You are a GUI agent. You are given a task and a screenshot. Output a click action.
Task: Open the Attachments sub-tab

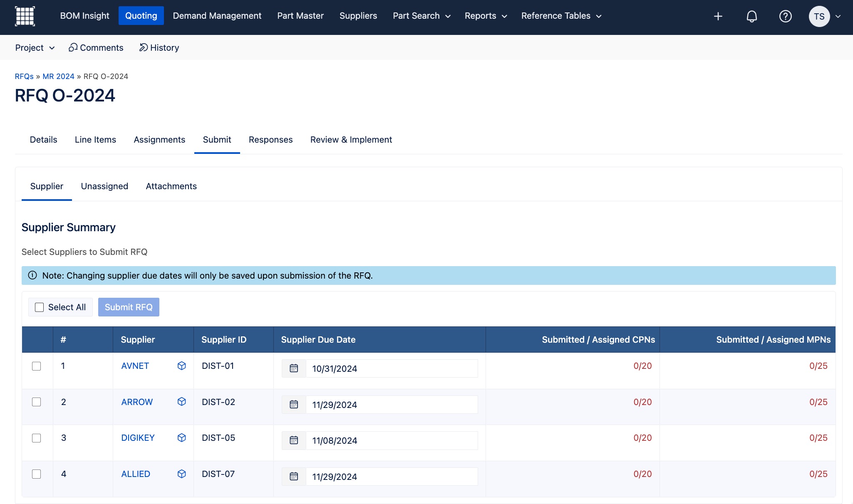(171, 186)
